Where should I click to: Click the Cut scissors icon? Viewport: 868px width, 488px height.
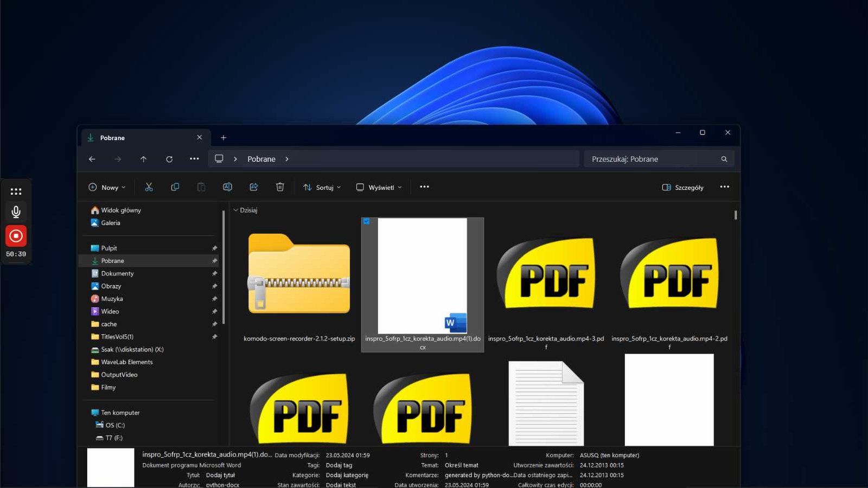[149, 187]
